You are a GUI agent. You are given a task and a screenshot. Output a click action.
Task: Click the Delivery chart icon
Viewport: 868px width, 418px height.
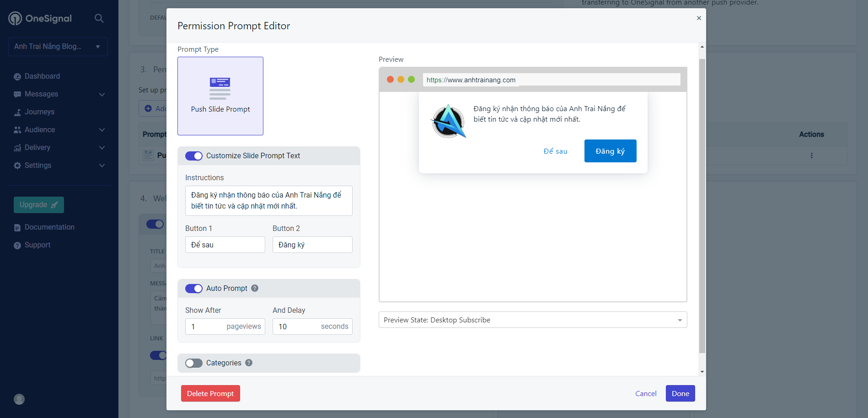17,148
